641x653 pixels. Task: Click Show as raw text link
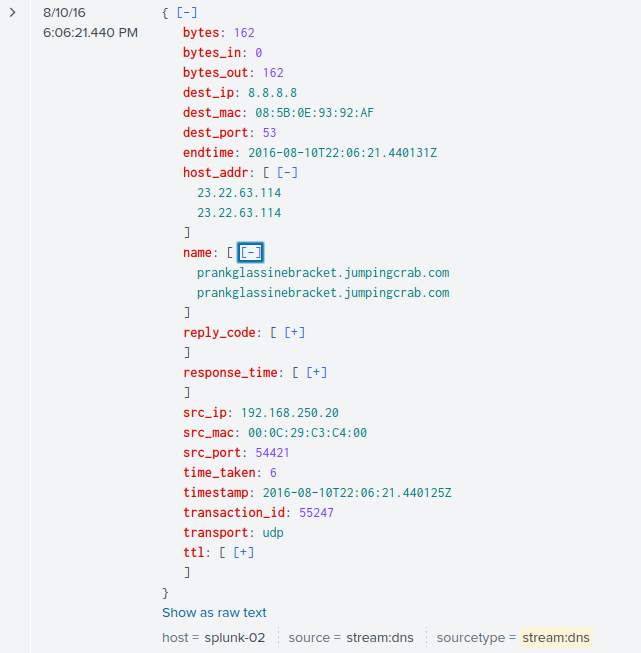pos(214,613)
